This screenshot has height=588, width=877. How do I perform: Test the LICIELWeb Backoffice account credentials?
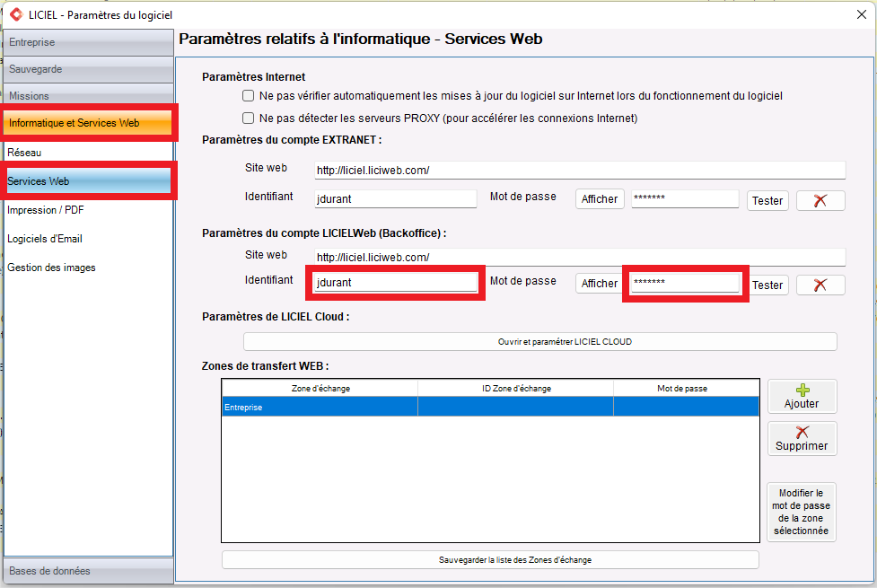(x=767, y=285)
